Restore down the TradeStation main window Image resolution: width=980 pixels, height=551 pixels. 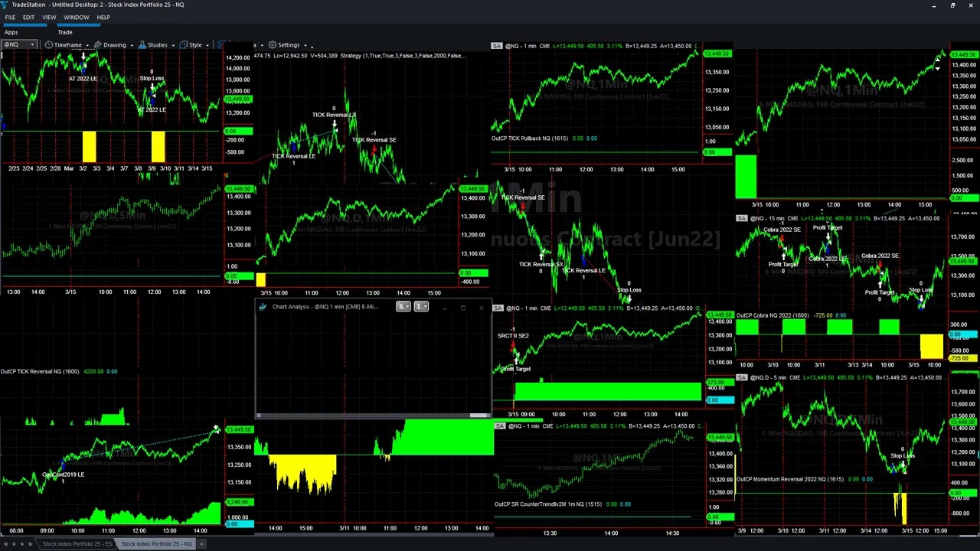[x=952, y=5]
